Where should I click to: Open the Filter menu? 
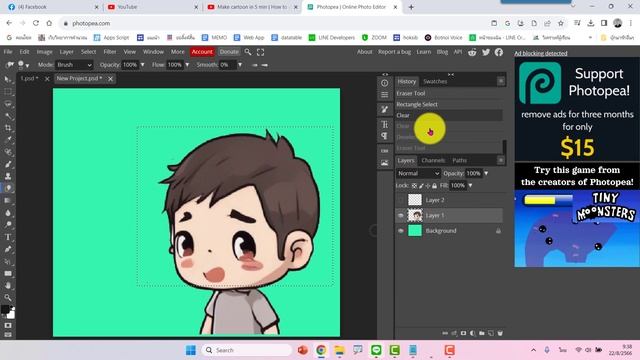point(110,52)
